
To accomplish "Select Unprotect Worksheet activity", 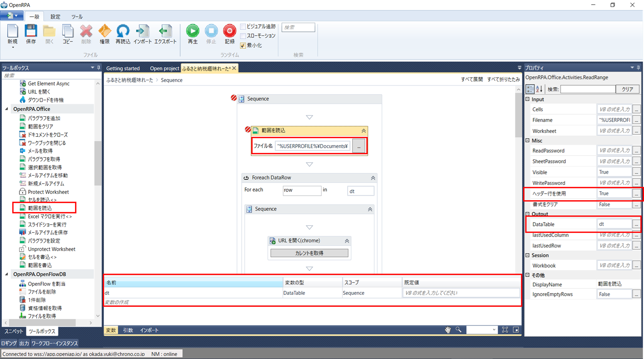I will click(51, 249).
